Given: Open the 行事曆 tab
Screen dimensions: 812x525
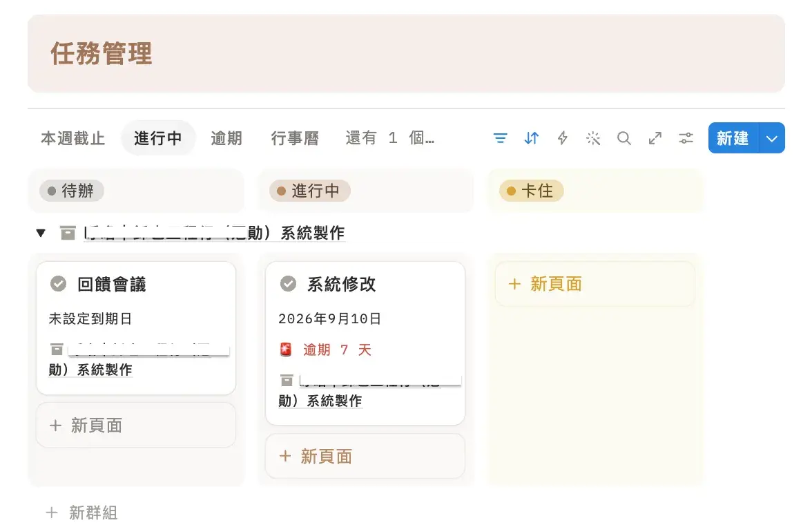Looking at the screenshot, I should coord(296,138).
